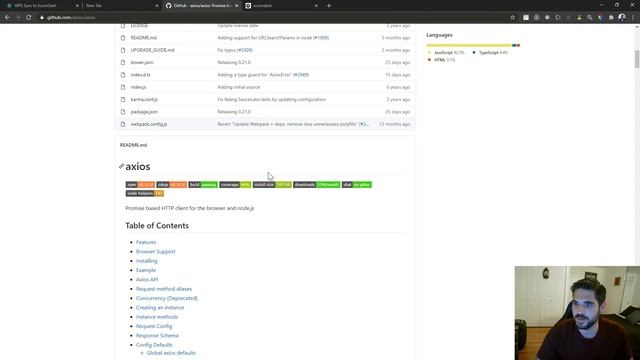The width and height of the screenshot is (640, 360).
Task: Click the install size badge
Action: (x=272, y=185)
